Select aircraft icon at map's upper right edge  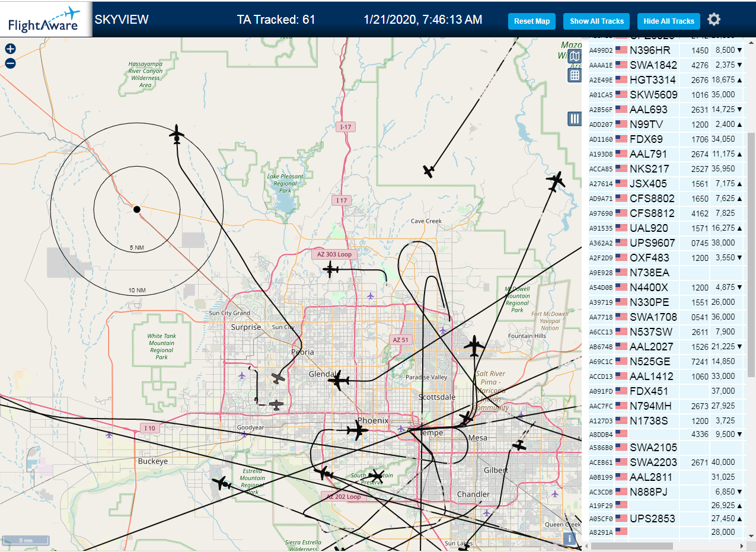[x=556, y=181]
